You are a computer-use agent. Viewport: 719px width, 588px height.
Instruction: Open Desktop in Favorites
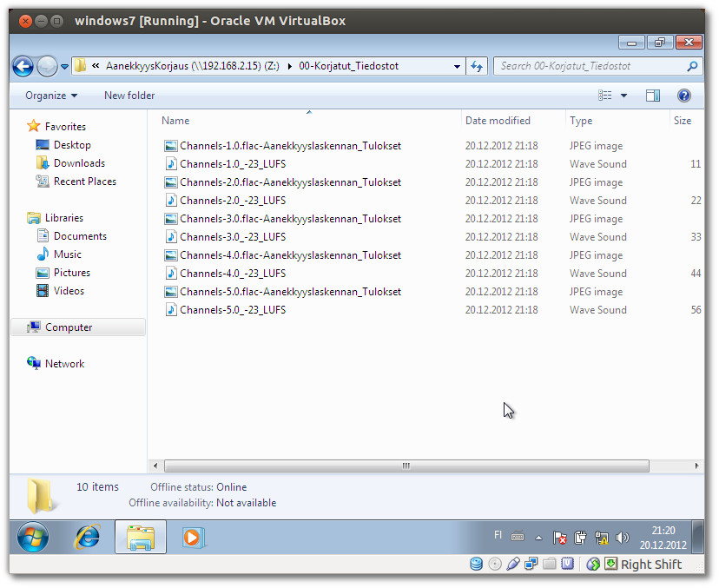[x=72, y=145]
